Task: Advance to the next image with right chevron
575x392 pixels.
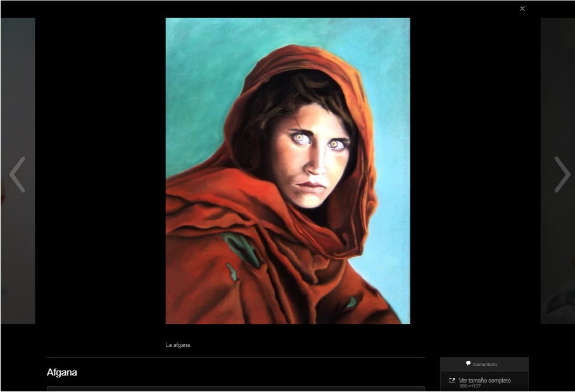Action: coord(561,174)
